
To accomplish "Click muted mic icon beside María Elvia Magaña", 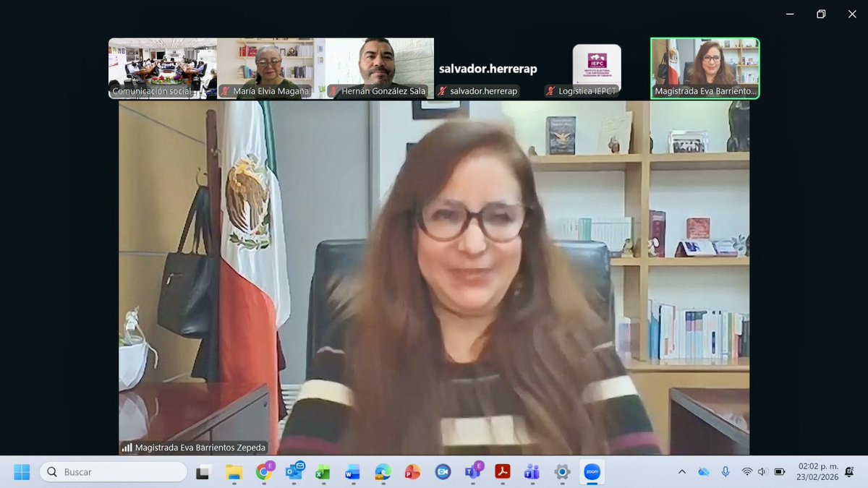I will click(224, 91).
